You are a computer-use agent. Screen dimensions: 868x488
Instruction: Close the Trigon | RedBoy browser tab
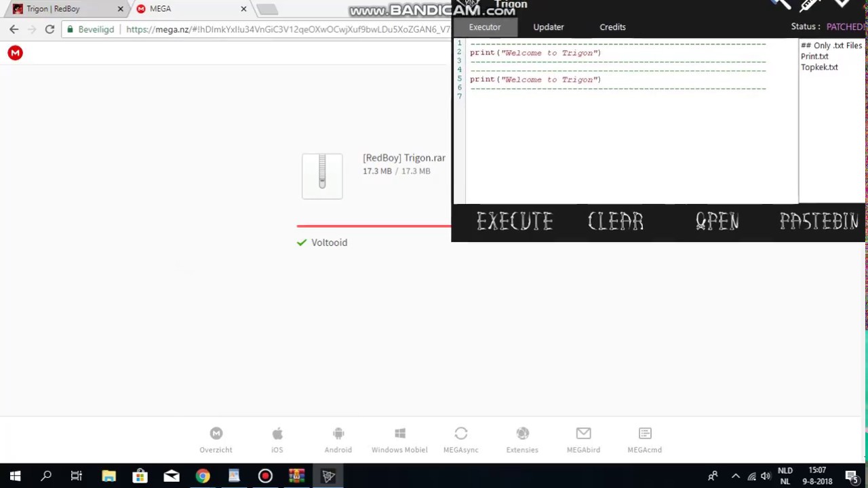click(x=121, y=9)
